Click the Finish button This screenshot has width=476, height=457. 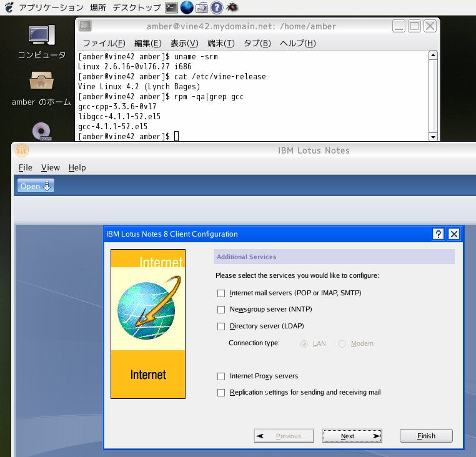point(426,436)
